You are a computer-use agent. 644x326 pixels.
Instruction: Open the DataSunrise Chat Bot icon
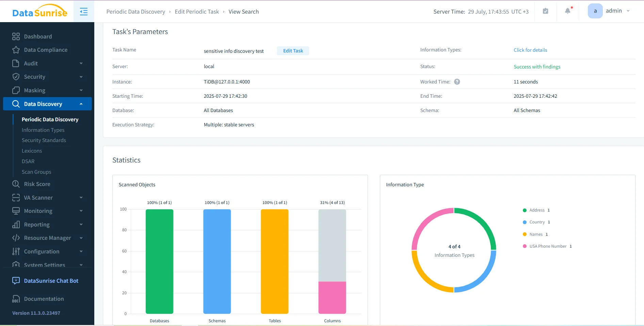pyautogui.click(x=16, y=280)
